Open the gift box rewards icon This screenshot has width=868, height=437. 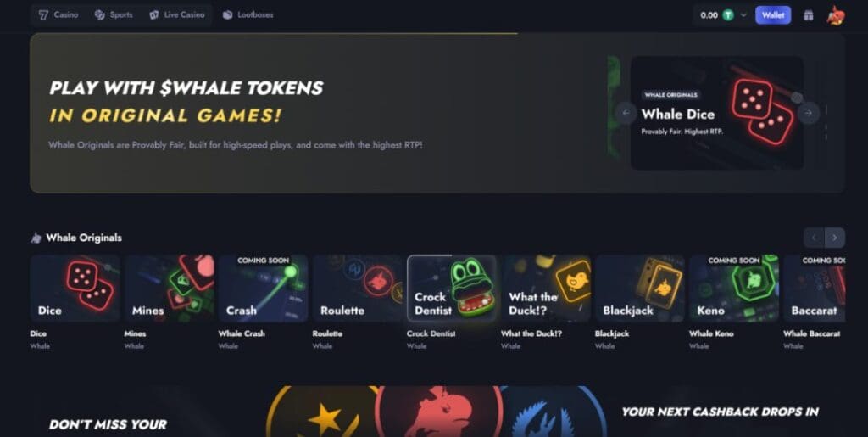click(x=808, y=15)
